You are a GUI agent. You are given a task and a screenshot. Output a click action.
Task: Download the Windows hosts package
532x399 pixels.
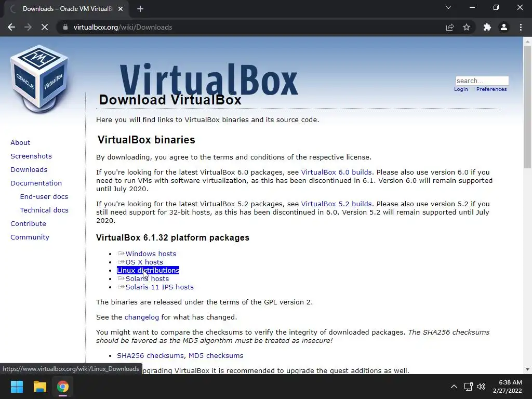(x=151, y=254)
